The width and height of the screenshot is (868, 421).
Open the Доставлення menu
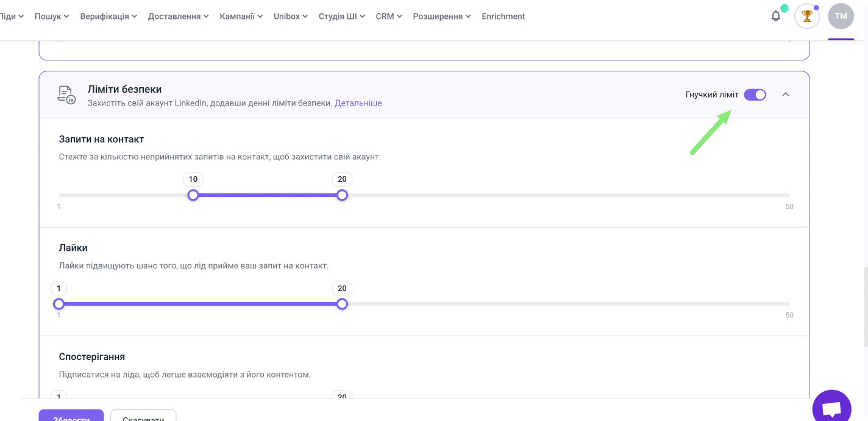tap(178, 16)
